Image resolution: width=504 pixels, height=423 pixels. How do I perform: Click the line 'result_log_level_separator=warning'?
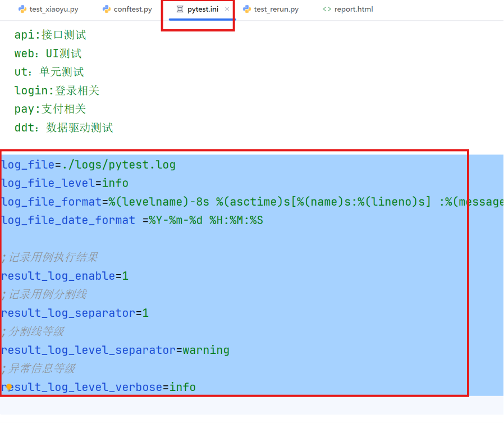(x=116, y=350)
